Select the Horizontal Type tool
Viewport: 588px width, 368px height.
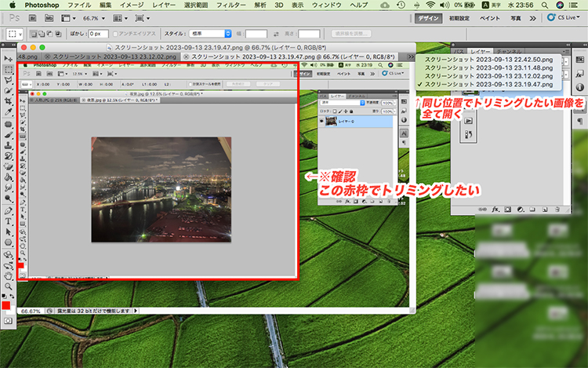[8, 221]
